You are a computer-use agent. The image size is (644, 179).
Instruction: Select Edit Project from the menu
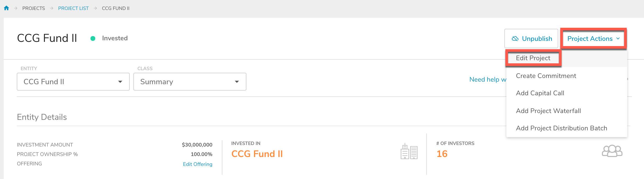[x=533, y=58]
